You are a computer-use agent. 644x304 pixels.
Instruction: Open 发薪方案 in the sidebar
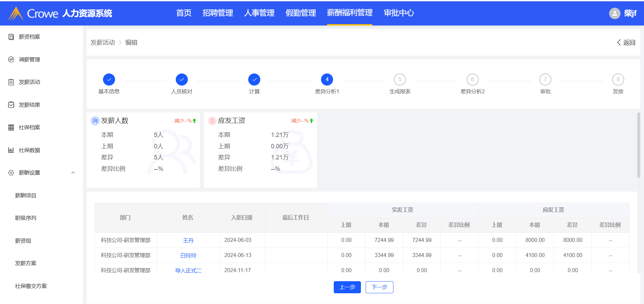tap(25, 263)
